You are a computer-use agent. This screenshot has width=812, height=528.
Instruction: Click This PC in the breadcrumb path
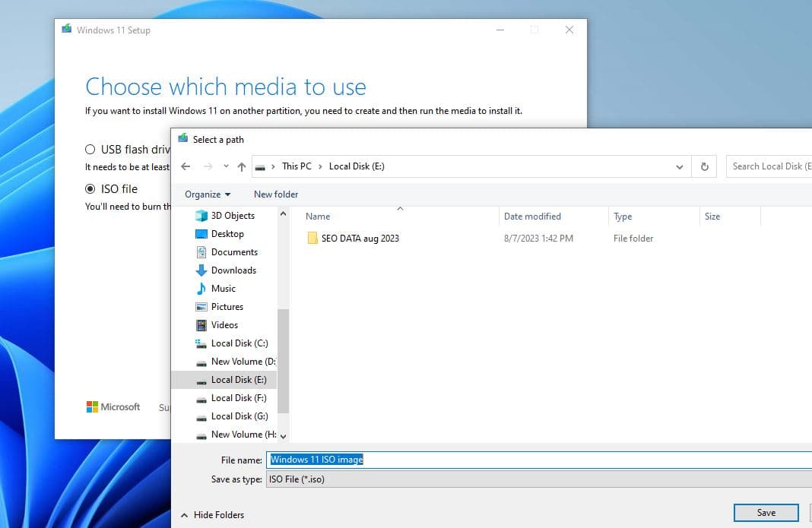[297, 166]
